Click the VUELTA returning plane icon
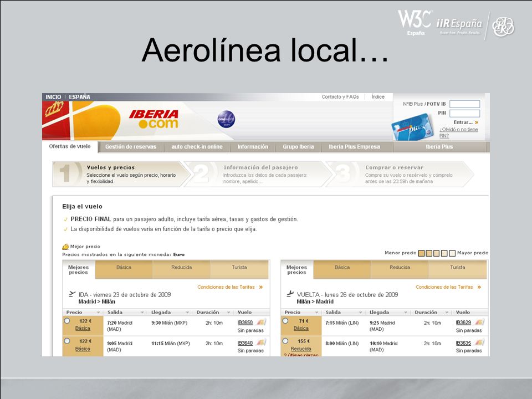The height and width of the screenshot is (399, 532). pyautogui.click(x=290, y=294)
